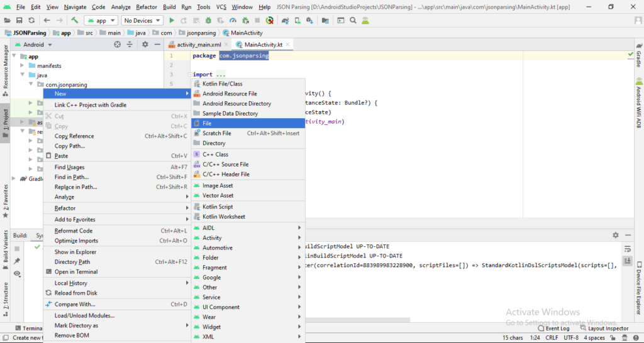Open the Event Log button

[x=553, y=328]
